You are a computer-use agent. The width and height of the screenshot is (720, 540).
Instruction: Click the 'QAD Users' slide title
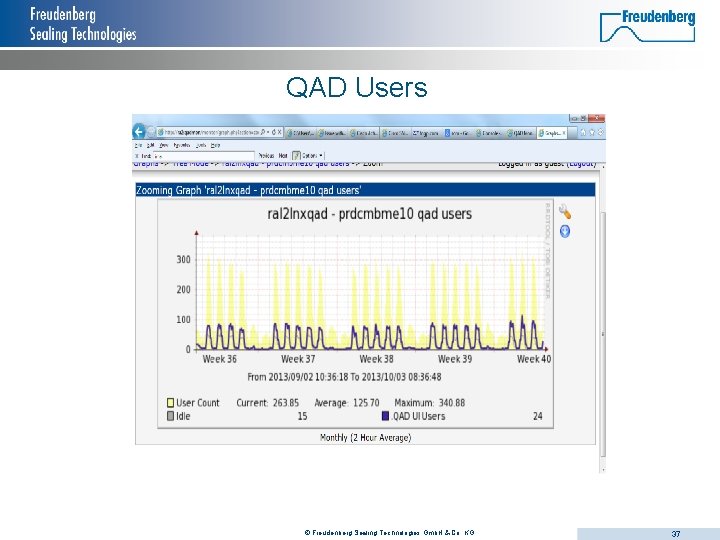tap(356, 87)
